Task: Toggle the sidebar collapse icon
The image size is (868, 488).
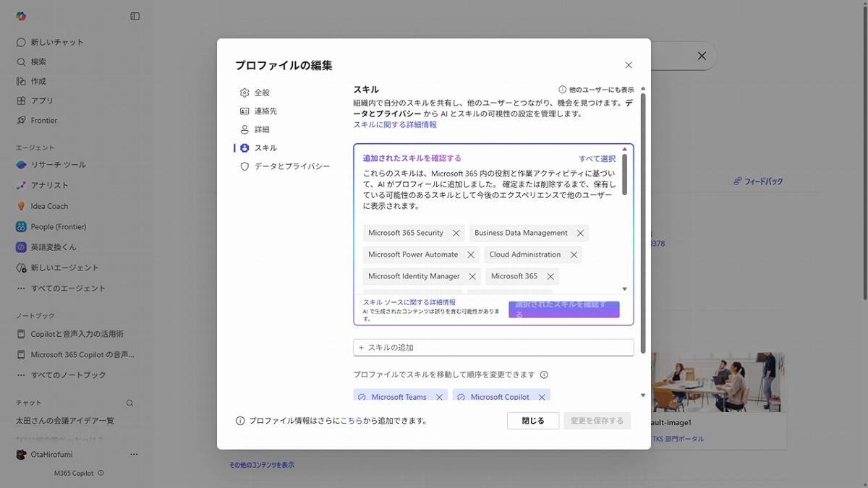Action: 135,16
